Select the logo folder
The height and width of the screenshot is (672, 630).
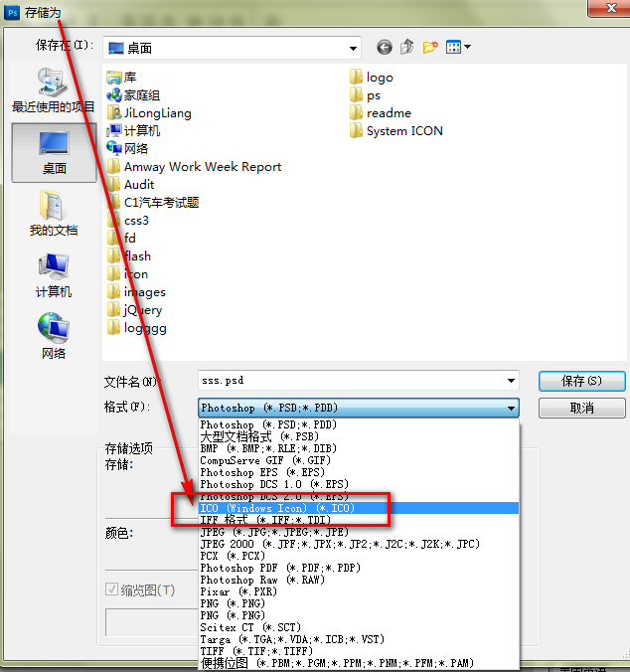[x=372, y=78]
